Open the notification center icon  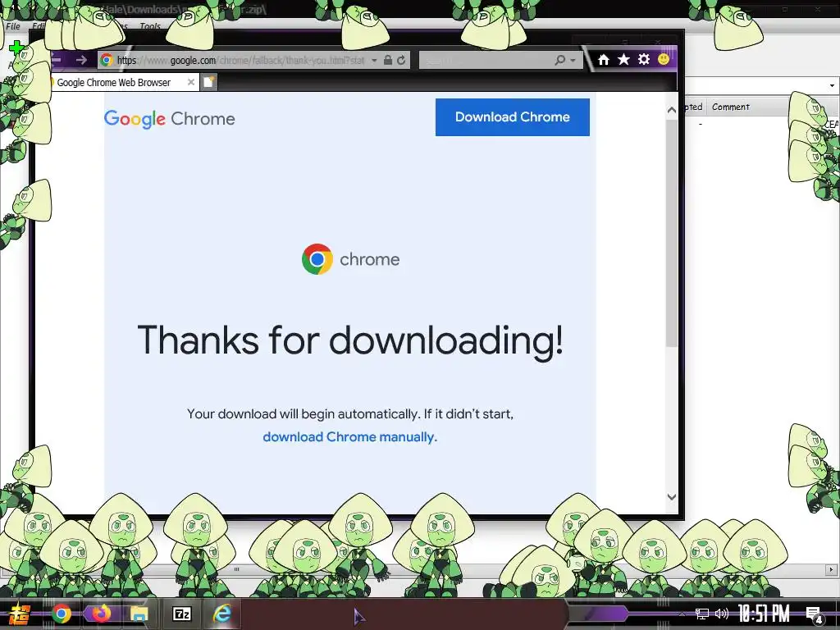815,614
